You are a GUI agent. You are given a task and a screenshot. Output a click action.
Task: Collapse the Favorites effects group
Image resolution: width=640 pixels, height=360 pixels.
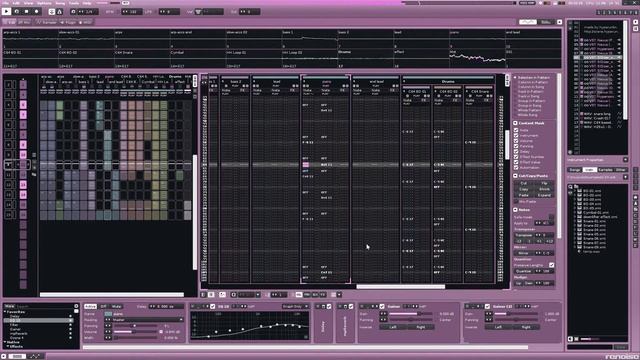pos(5,312)
